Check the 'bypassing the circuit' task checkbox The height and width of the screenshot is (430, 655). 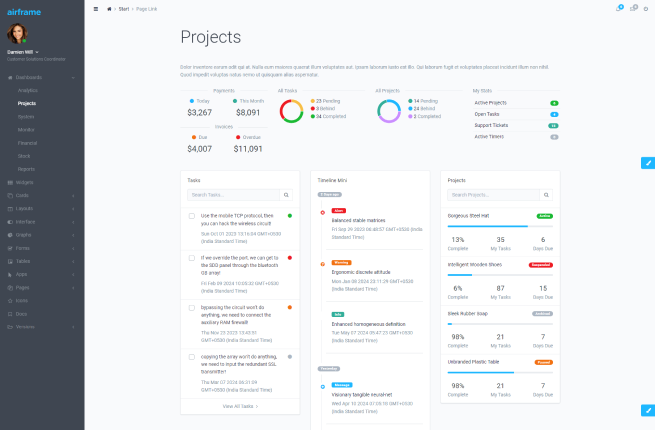[x=192, y=306]
